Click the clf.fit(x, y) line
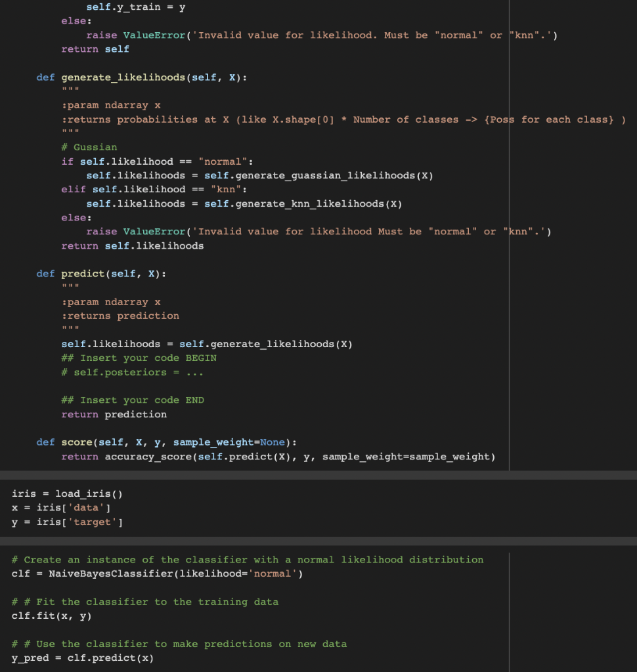 tap(53, 616)
